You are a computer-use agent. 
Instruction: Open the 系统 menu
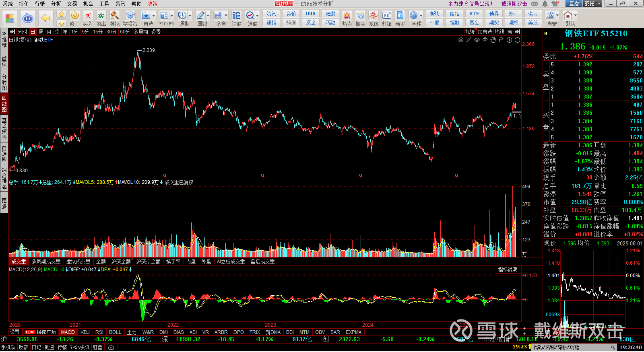click(8, 4)
